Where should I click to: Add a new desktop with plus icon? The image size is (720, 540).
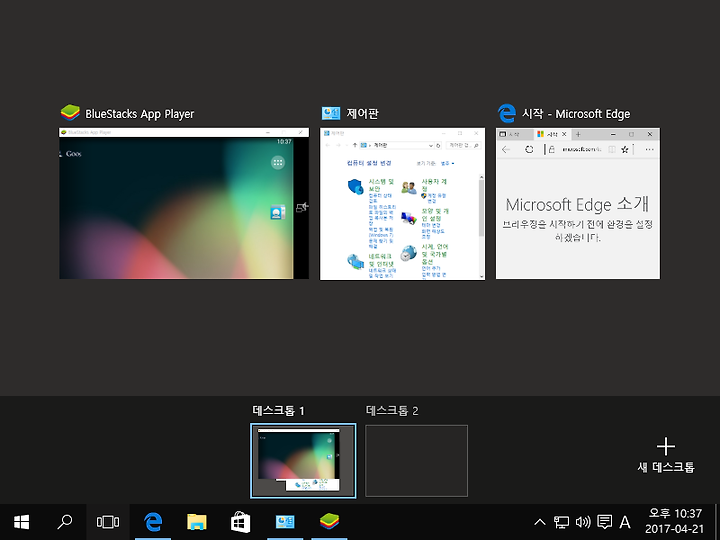tap(666, 446)
